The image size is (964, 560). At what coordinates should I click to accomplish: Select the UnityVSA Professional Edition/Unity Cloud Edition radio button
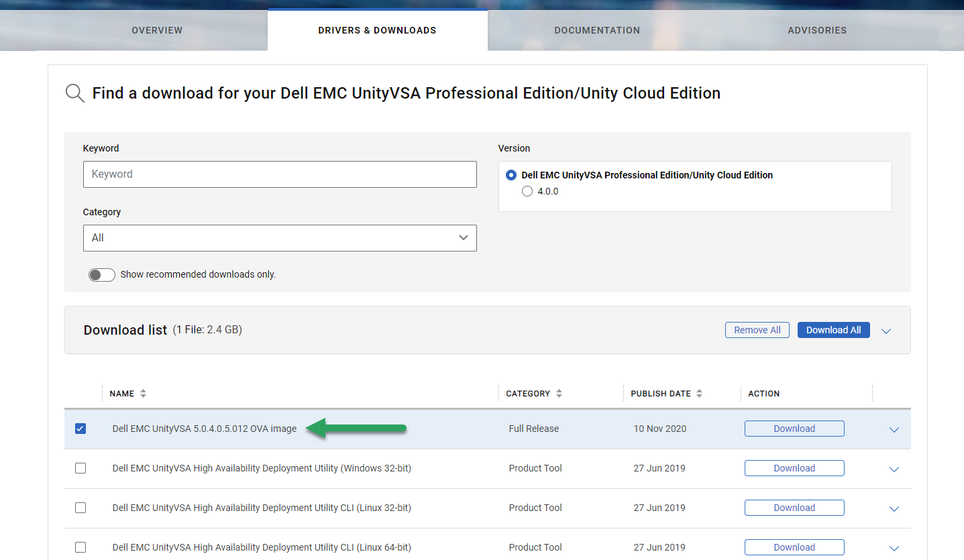click(511, 175)
